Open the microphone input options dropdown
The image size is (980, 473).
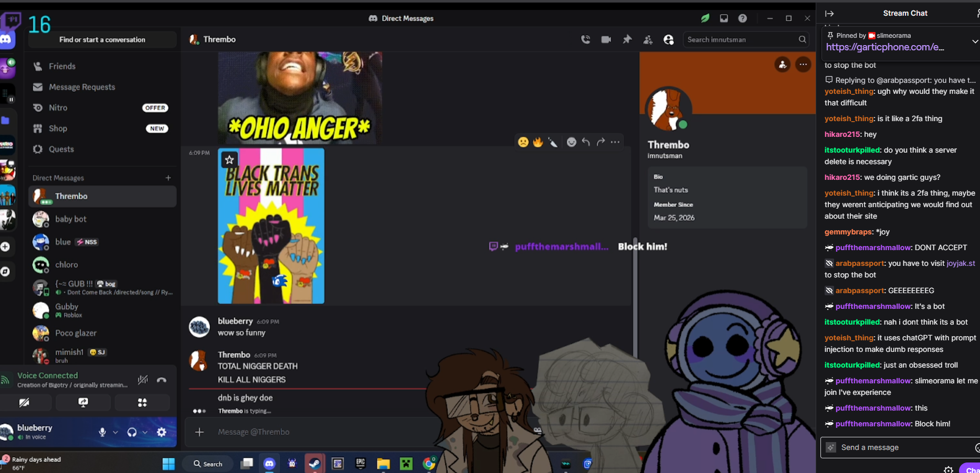(115, 432)
